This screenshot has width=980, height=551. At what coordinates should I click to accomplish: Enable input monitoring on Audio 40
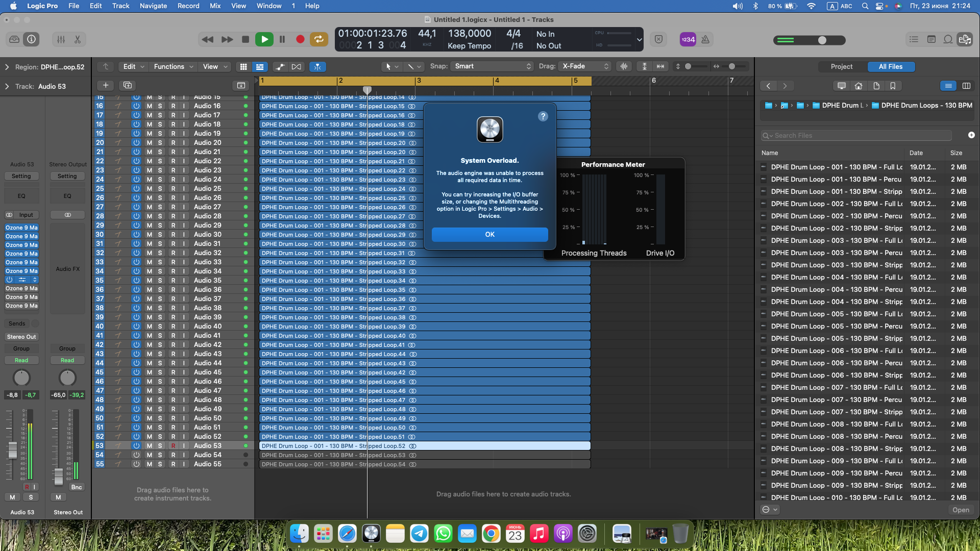[184, 327]
